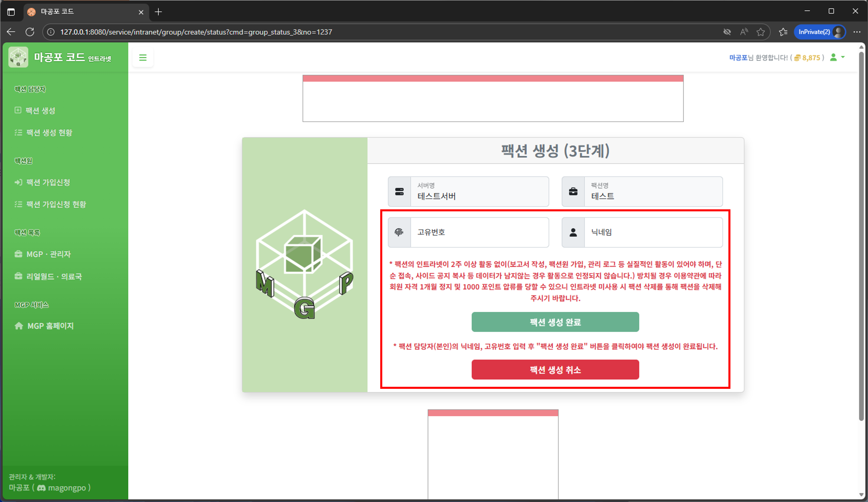Click the plus icon beside 팩션 생성

18,110
